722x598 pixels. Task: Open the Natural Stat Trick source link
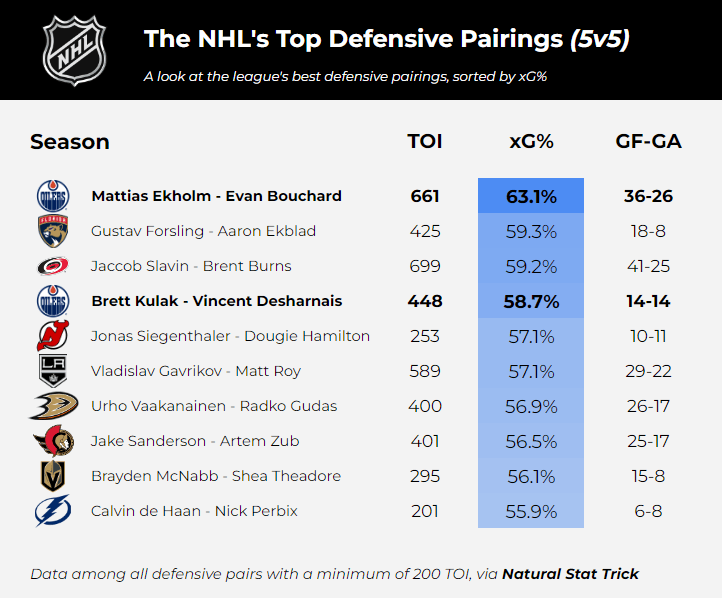click(x=570, y=574)
